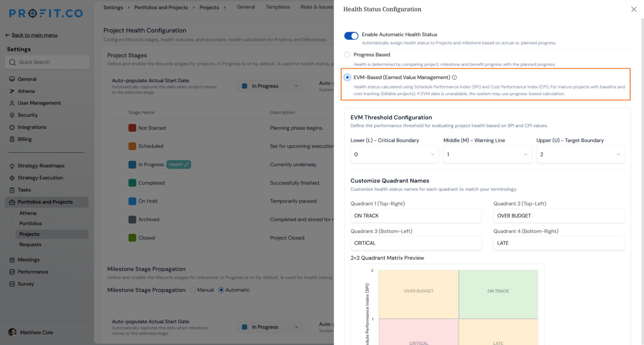644x345 pixels.
Task: Click the Strategy Roadmaps lightbulb icon
Action: click(12, 166)
